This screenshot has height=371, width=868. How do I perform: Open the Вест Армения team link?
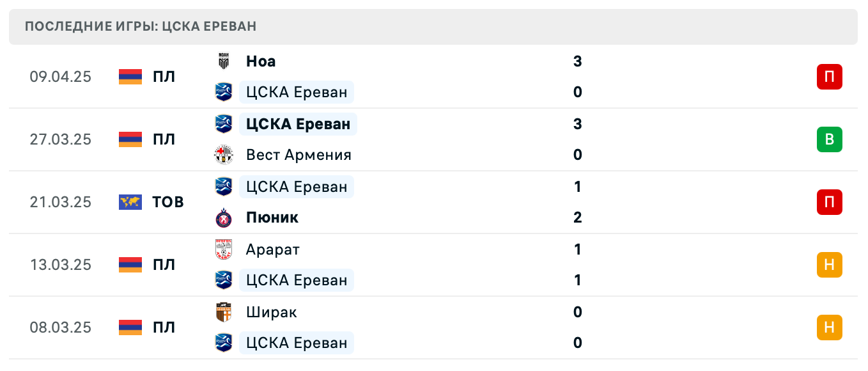click(x=298, y=155)
